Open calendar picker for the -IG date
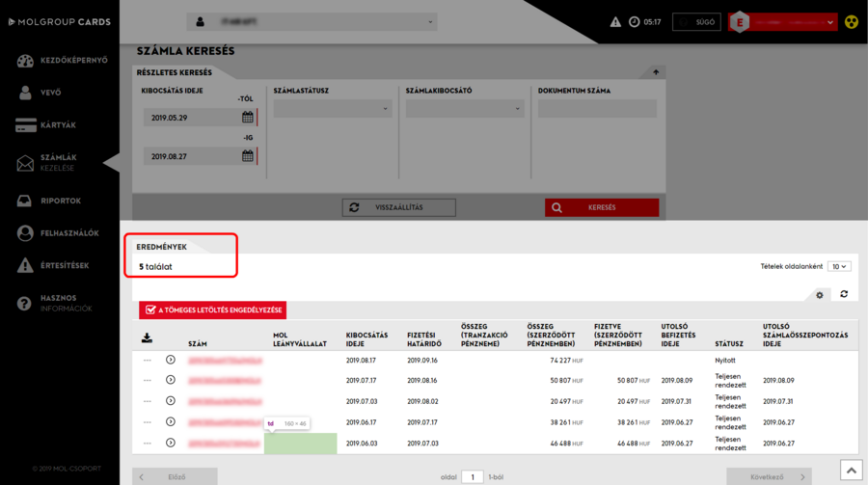Viewport: 868px width, 485px height. coord(248,156)
